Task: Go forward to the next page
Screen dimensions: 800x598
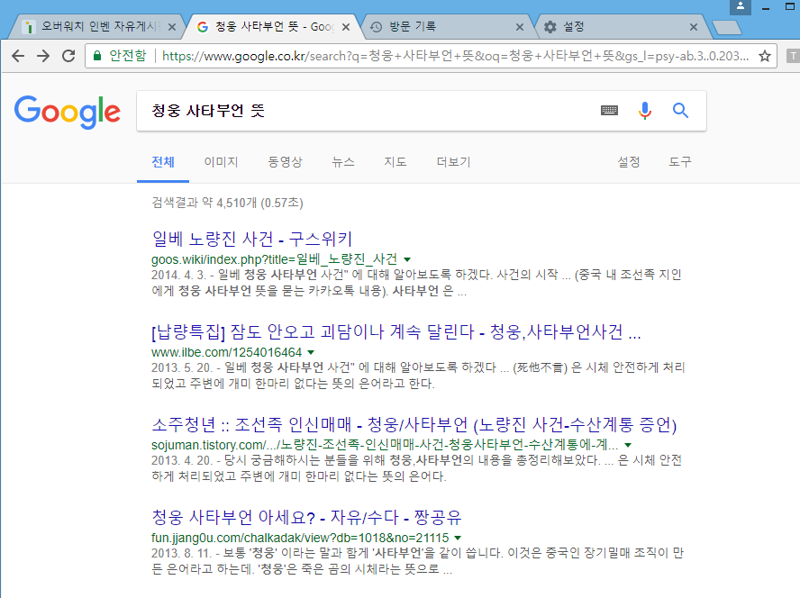Action: click(43, 56)
